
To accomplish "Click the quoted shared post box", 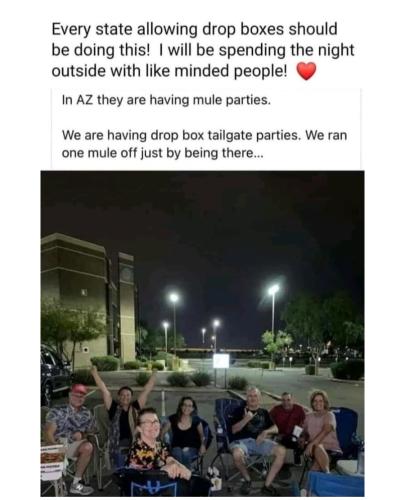I will click(206, 129).
